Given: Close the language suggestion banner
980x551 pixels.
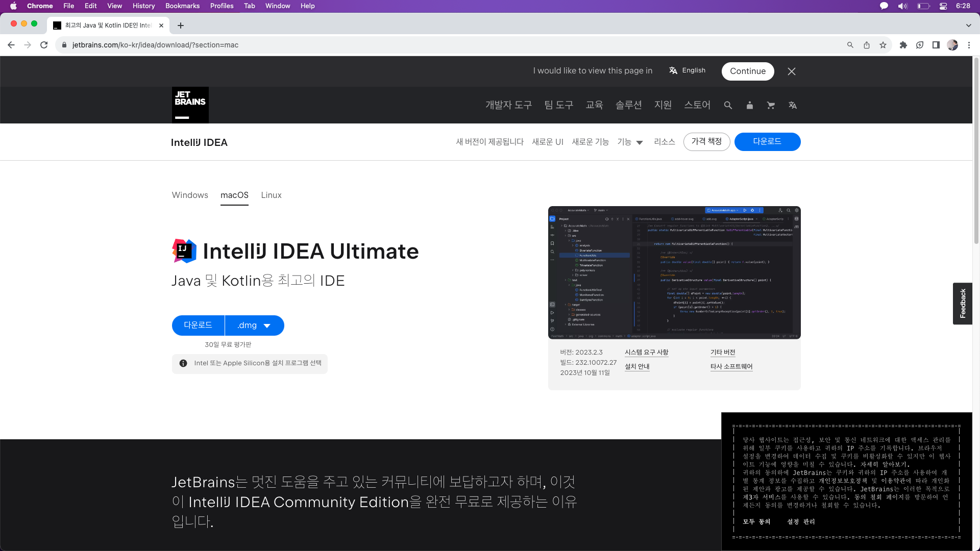Looking at the screenshot, I should 791,71.
